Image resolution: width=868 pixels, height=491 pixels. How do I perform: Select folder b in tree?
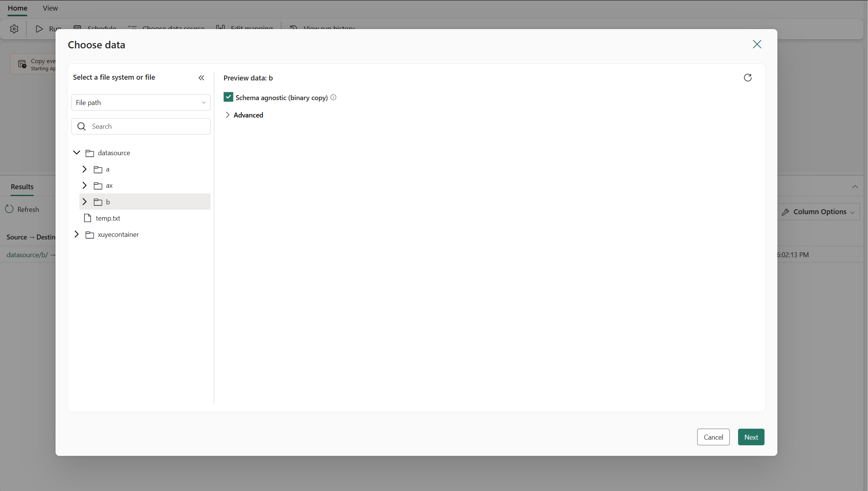(x=145, y=202)
